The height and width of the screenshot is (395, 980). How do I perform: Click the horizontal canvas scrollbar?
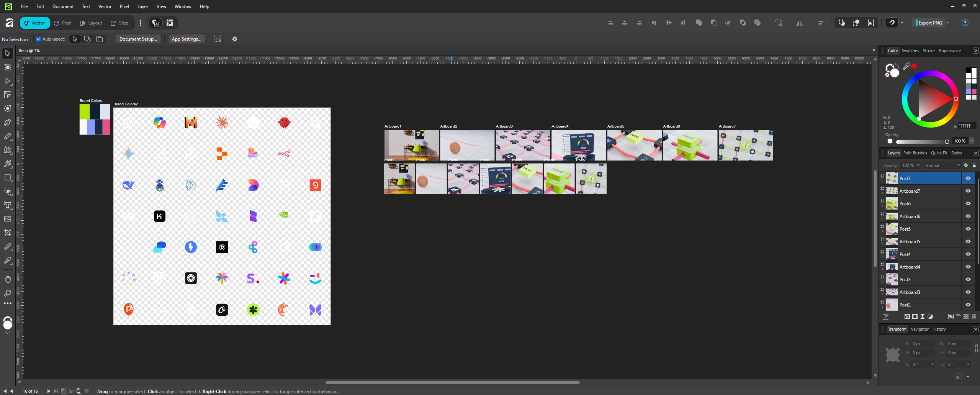[x=452, y=382]
